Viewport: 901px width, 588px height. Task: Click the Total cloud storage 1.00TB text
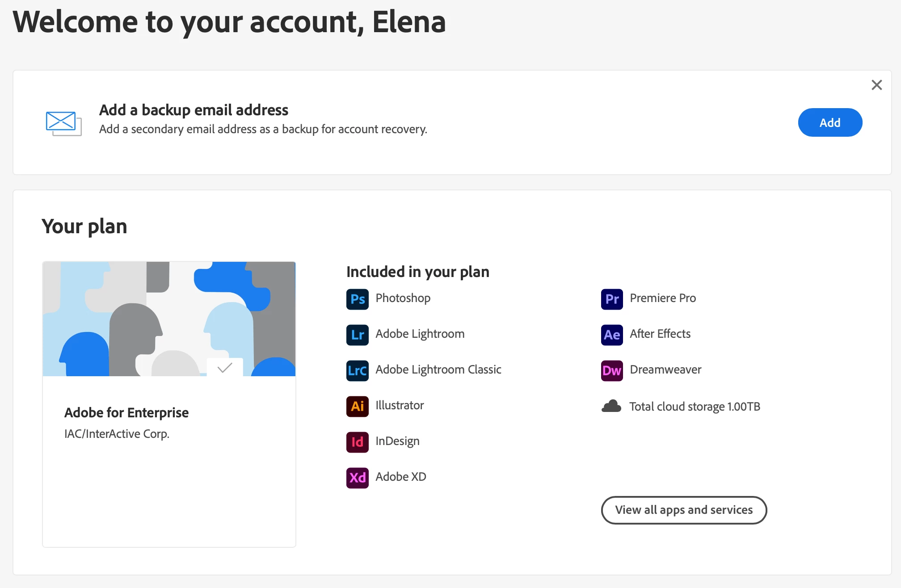(695, 407)
